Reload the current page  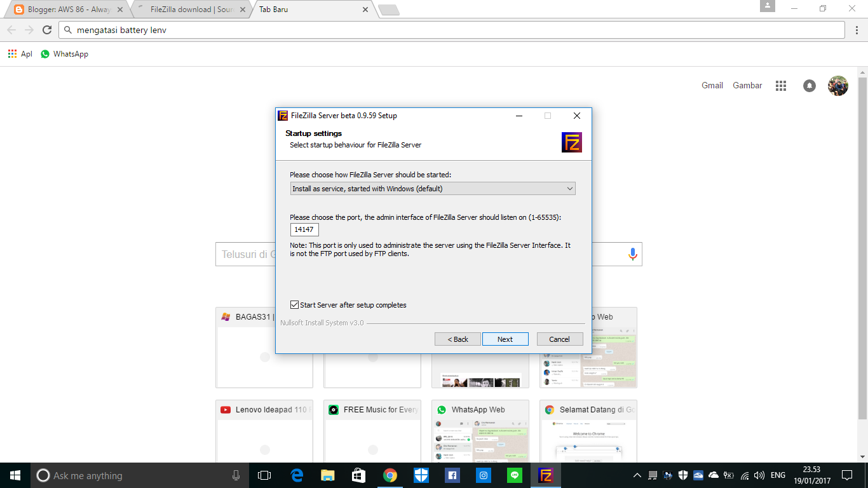coord(47,30)
